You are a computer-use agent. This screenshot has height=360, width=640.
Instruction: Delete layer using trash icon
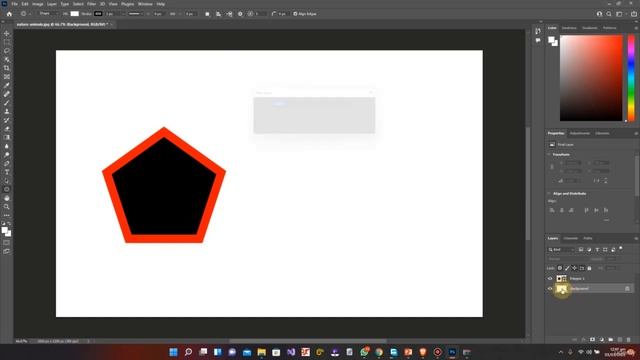629,340
